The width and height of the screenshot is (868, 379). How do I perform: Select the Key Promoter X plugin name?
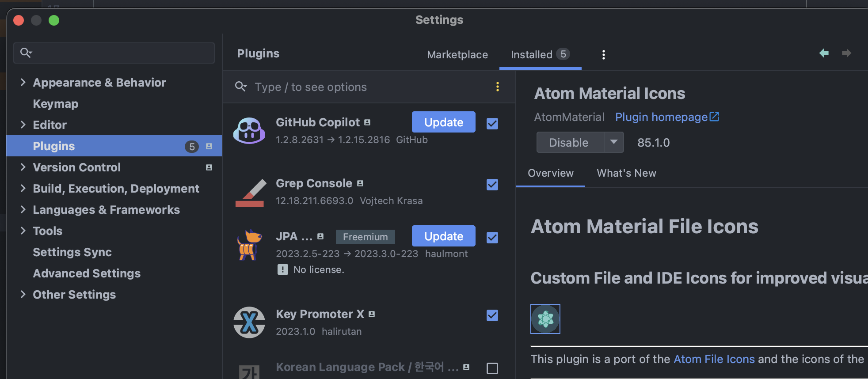(x=320, y=314)
